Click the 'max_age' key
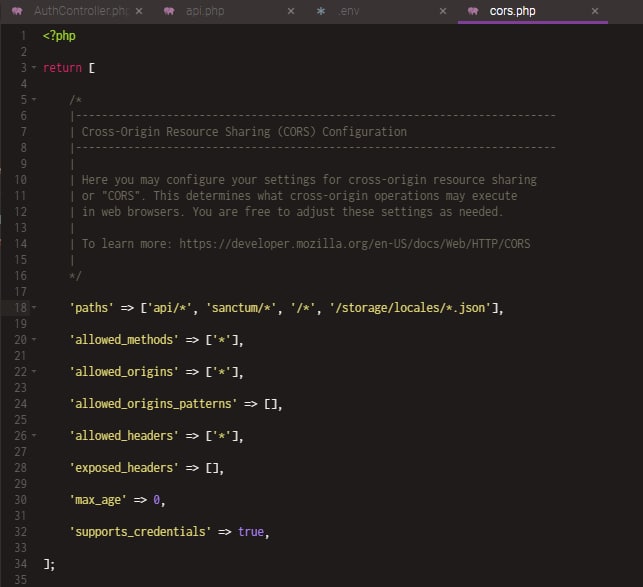Screen dimensions: 643x587 pos(98,500)
